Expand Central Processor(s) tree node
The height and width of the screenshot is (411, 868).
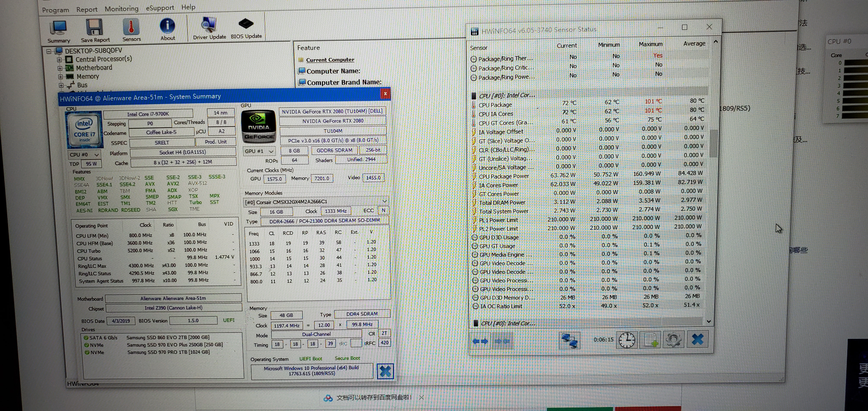point(59,60)
